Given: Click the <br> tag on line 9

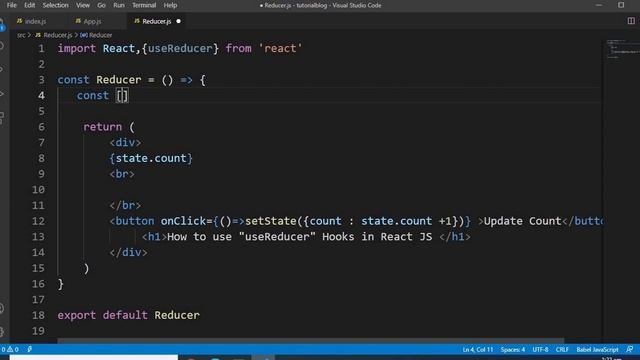Looking at the screenshot, I should (x=122, y=174).
